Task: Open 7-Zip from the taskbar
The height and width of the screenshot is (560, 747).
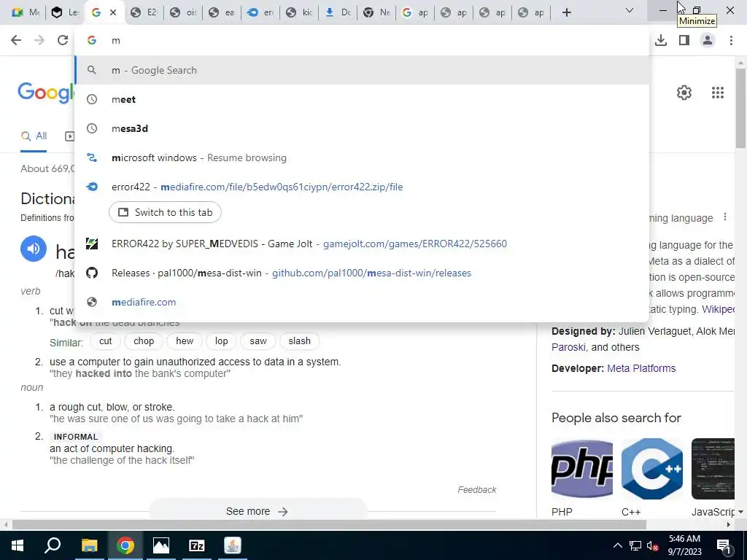Action: pos(197,545)
